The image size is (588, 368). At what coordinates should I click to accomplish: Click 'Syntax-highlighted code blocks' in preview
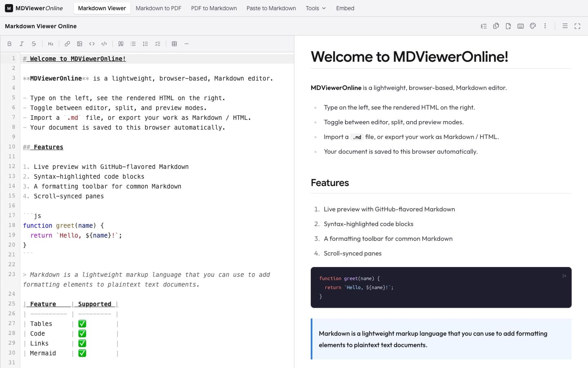368,224
